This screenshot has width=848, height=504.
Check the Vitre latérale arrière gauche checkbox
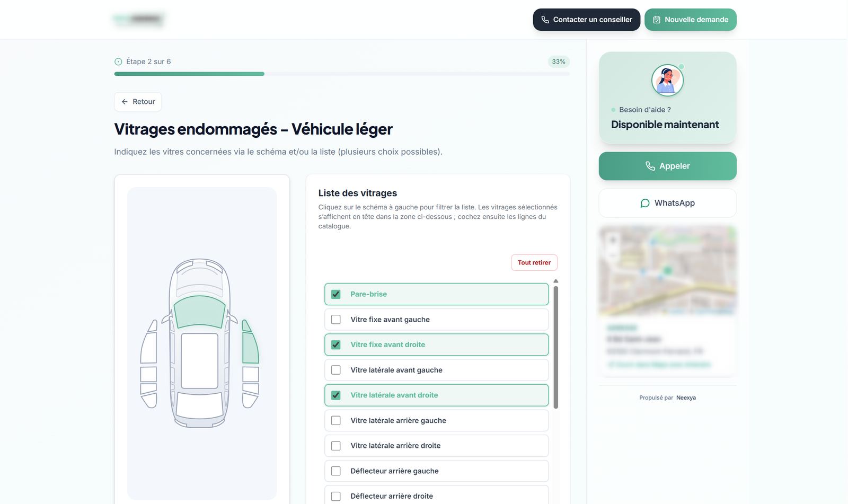tap(336, 420)
